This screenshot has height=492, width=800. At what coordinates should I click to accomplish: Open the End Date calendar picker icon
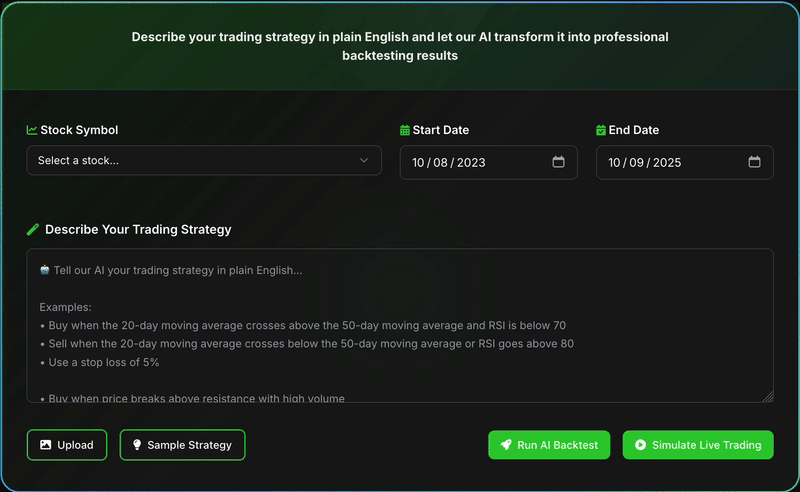click(754, 162)
